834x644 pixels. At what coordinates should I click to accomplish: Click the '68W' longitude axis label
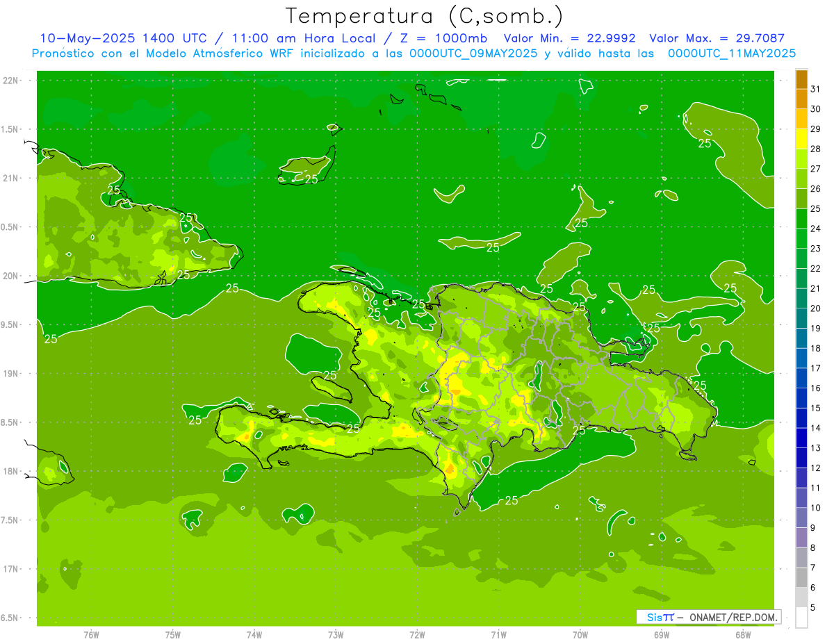point(743,634)
